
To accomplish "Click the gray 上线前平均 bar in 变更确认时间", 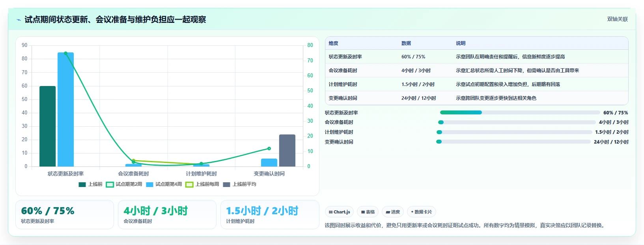I will click(x=287, y=150).
